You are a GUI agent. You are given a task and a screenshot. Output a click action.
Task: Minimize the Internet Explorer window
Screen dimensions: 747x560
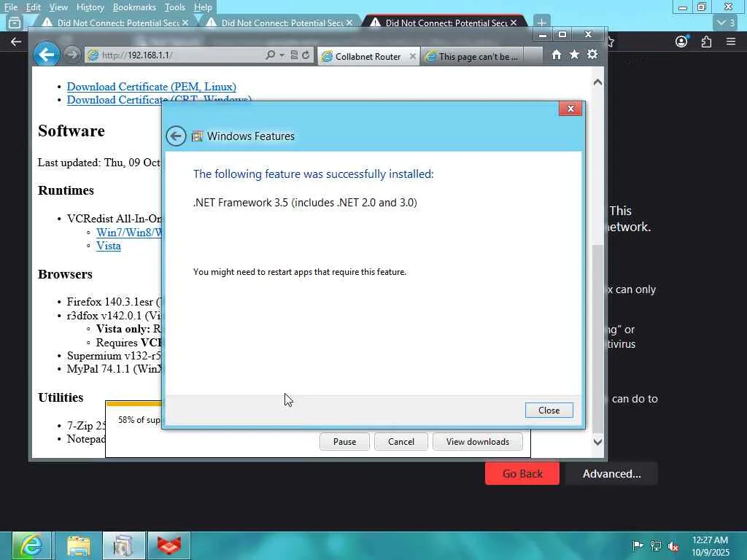[543, 34]
